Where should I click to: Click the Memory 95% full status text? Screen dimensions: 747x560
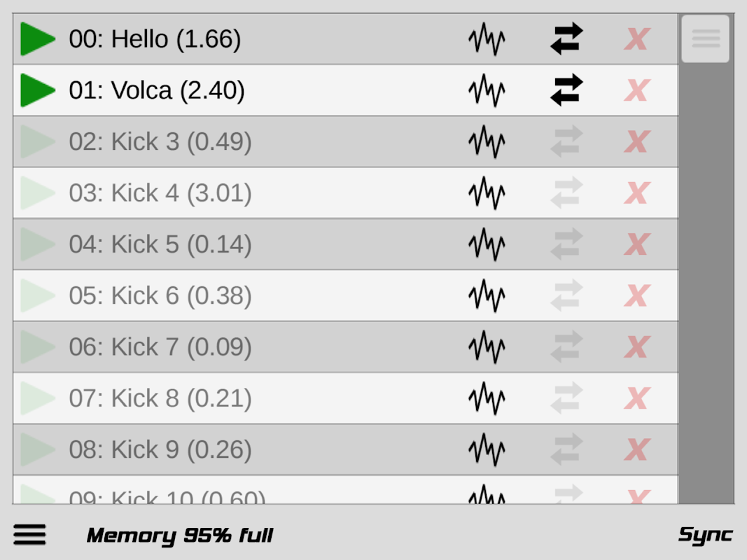point(179,536)
